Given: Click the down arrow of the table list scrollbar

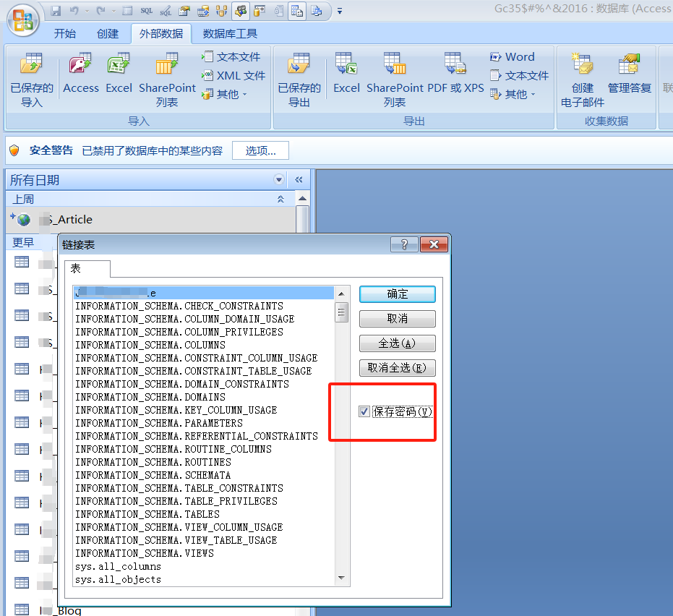Looking at the screenshot, I should pos(341,577).
